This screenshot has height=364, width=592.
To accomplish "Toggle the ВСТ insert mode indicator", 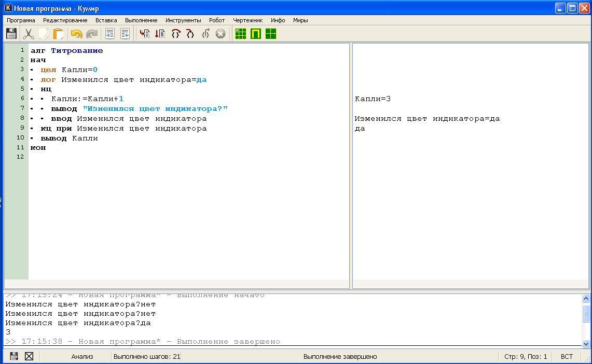I will point(567,356).
